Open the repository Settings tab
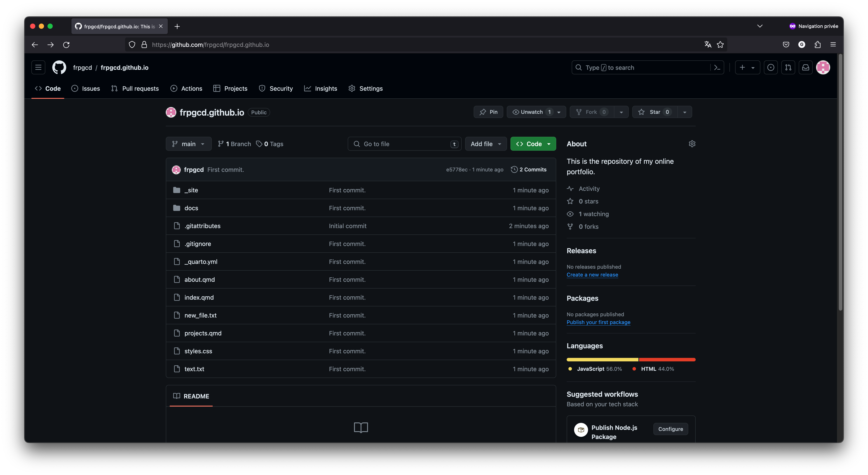The height and width of the screenshot is (475, 868). pyautogui.click(x=366, y=88)
